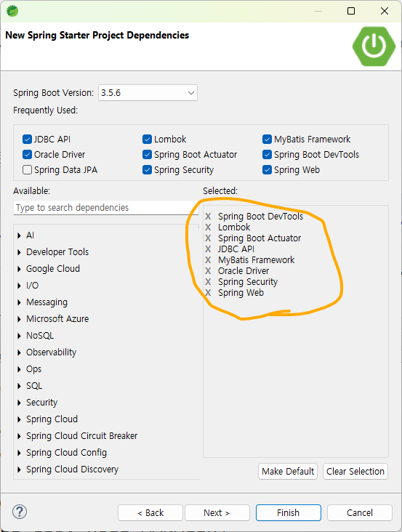Screen dimensions: 402x532
Task: Remove Spring Boot Actuator via X icon
Action: (x=208, y=238)
